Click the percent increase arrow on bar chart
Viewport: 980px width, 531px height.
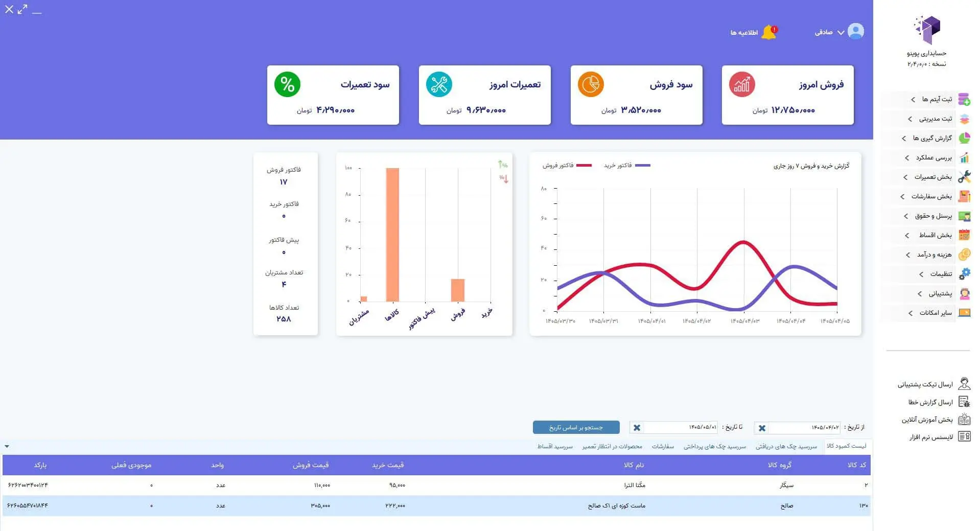[503, 165]
